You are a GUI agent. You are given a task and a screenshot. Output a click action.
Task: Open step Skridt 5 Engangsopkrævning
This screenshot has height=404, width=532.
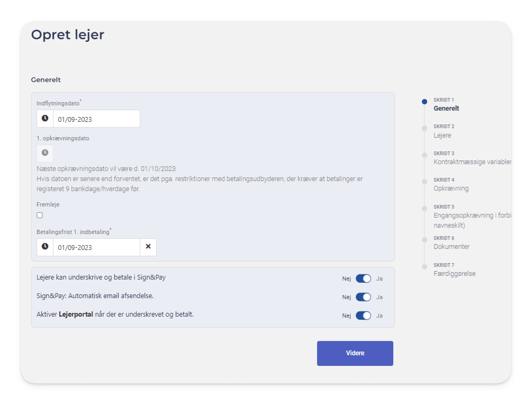coord(472,216)
